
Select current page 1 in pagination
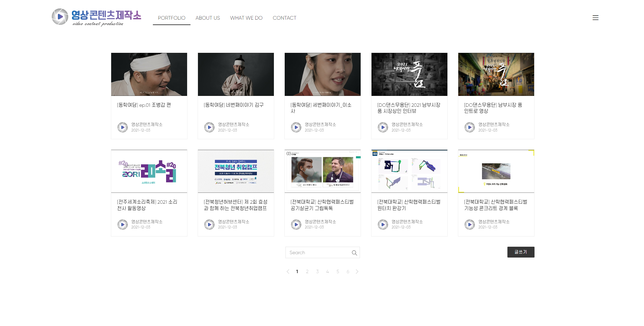coord(297,271)
